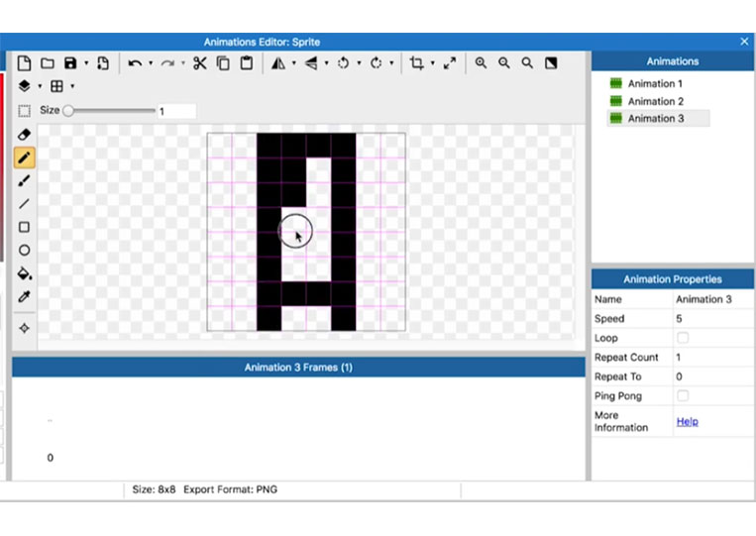Copy the selection
This screenshot has width=756, height=536.
223,63
